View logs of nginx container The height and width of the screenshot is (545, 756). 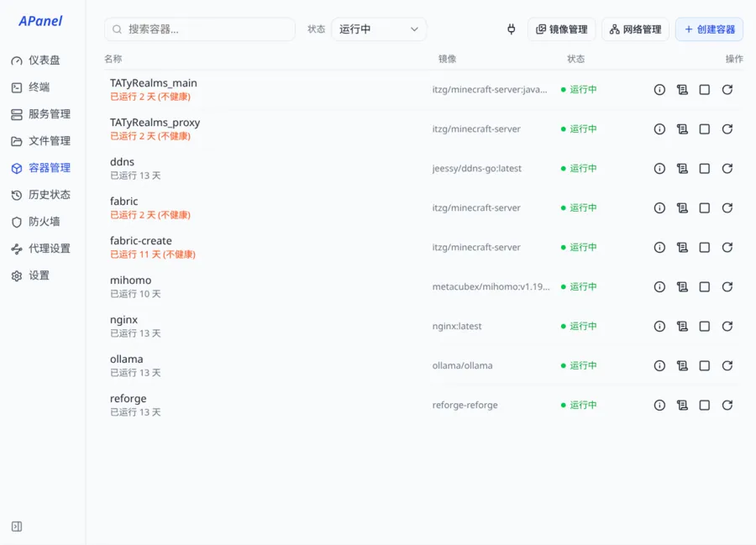[682, 326]
